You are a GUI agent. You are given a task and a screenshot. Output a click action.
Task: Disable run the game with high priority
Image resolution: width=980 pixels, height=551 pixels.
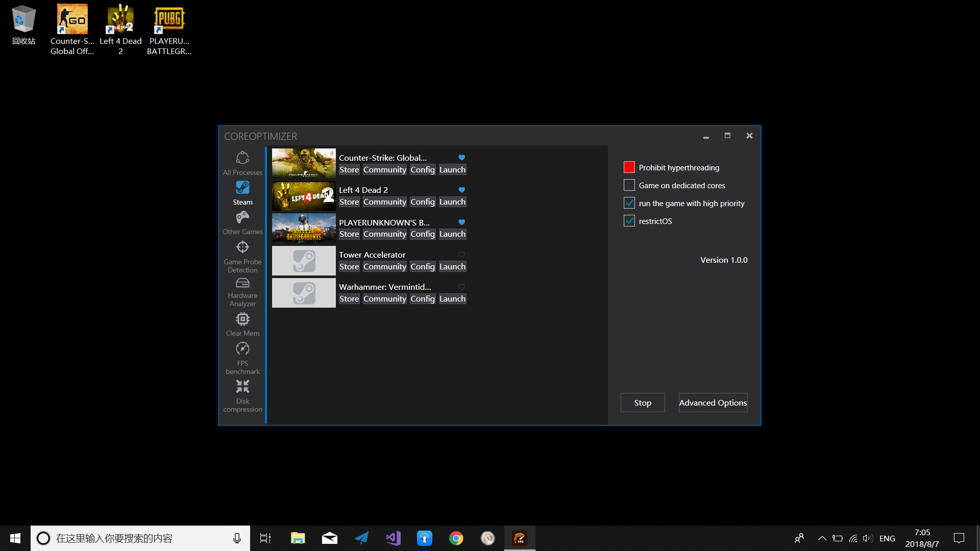[x=629, y=203]
